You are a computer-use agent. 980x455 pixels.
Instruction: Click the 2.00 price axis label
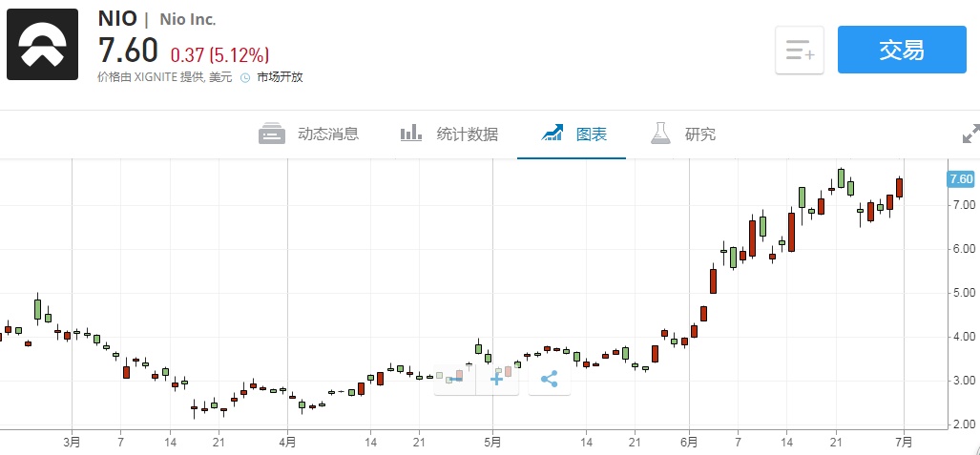(963, 425)
